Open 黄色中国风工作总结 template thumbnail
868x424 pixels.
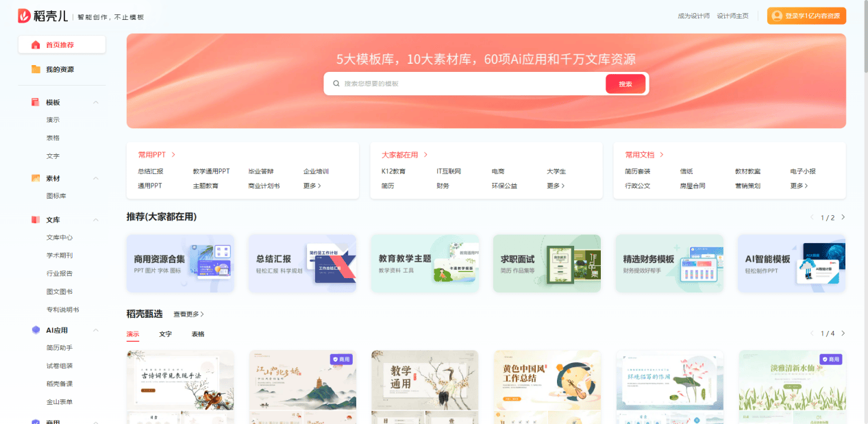(547, 386)
